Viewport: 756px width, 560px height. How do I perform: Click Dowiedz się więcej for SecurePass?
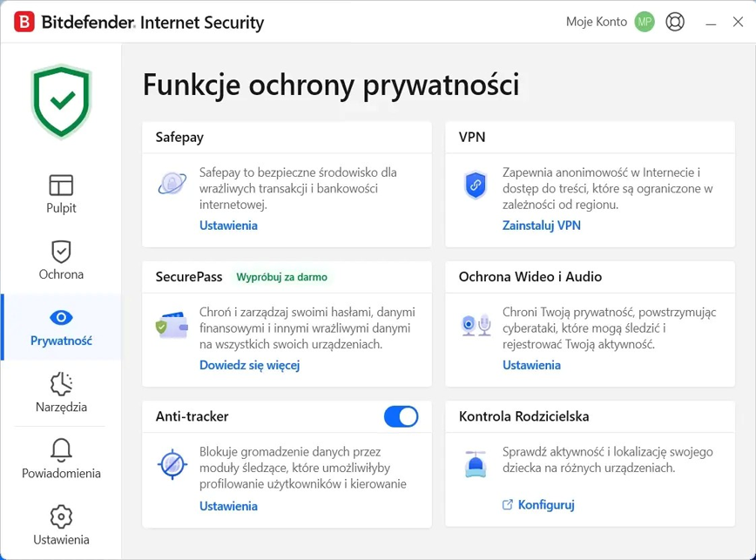tap(249, 365)
